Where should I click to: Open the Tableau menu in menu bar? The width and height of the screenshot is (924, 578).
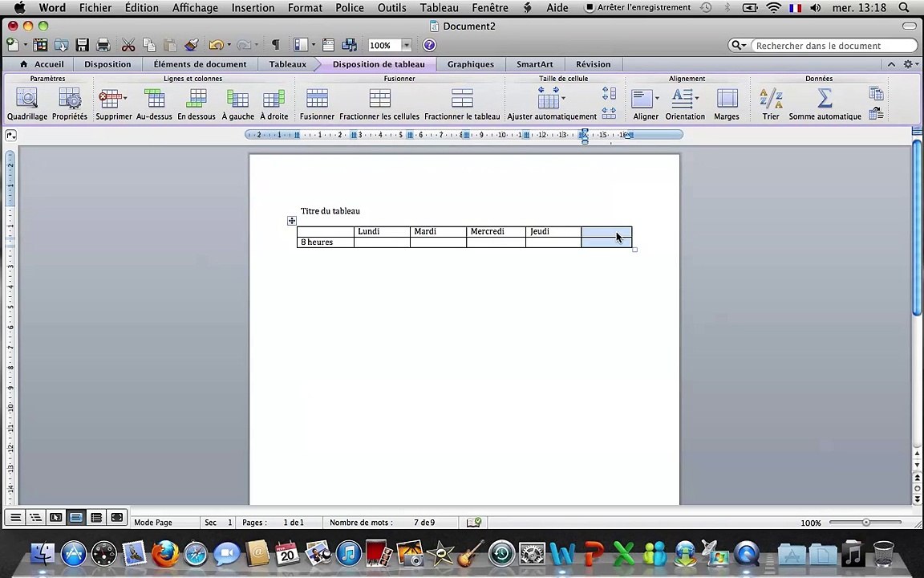(x=439, y=8)
